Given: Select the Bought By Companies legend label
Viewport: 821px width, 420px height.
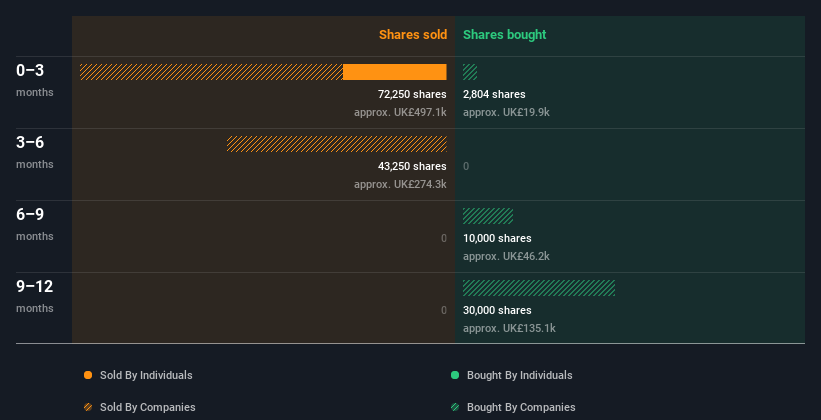Looking at the screenshot, I should [x=521, y=407].
